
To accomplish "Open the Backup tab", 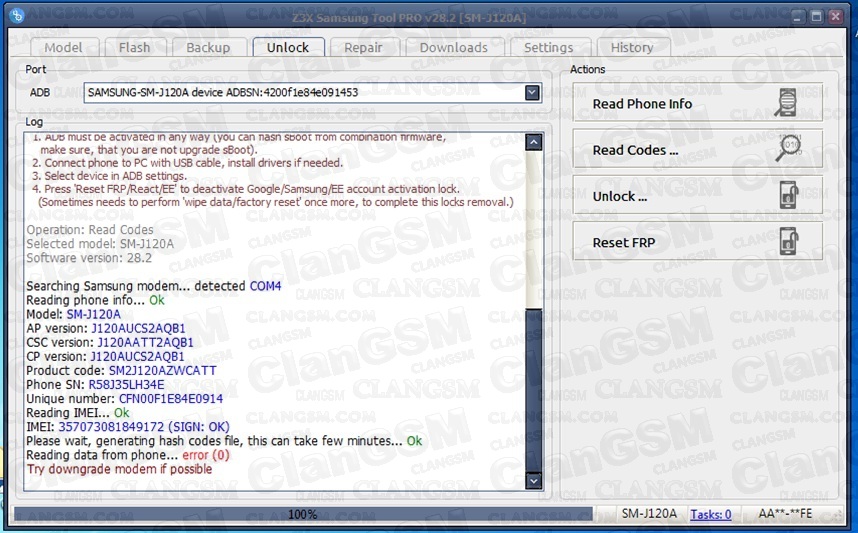I will pyautogui.click(x=208, y=48).
